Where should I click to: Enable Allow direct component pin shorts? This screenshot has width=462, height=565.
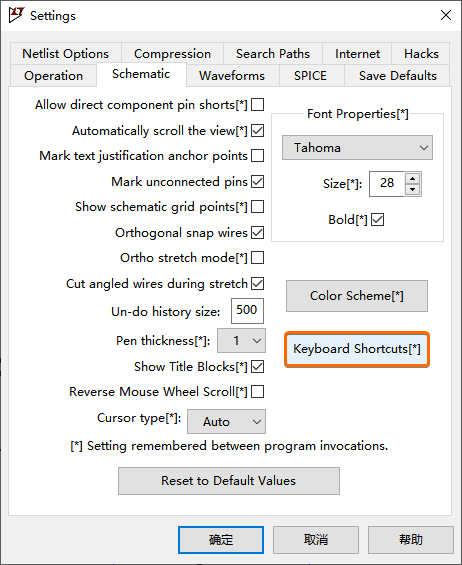(x=257, y=105)
